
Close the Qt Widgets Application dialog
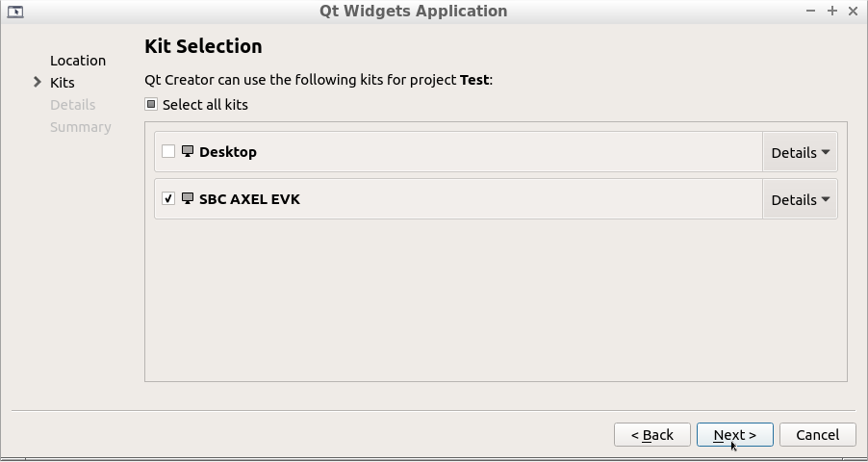point(853,12)
